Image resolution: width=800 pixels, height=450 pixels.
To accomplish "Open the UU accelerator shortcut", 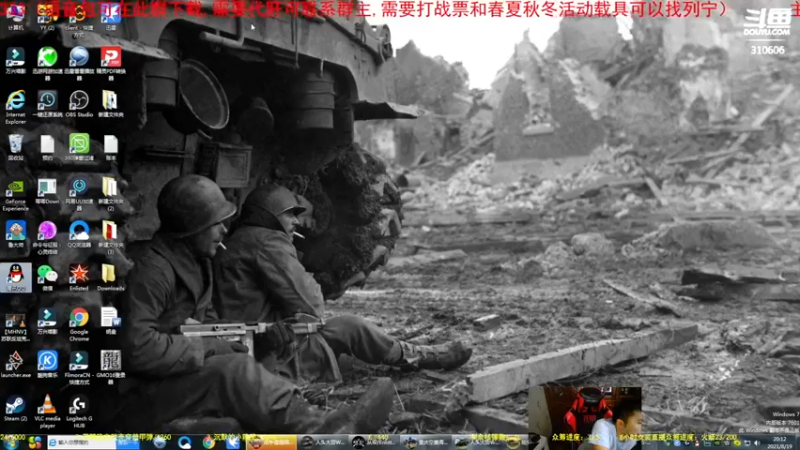I will point(79,194).
